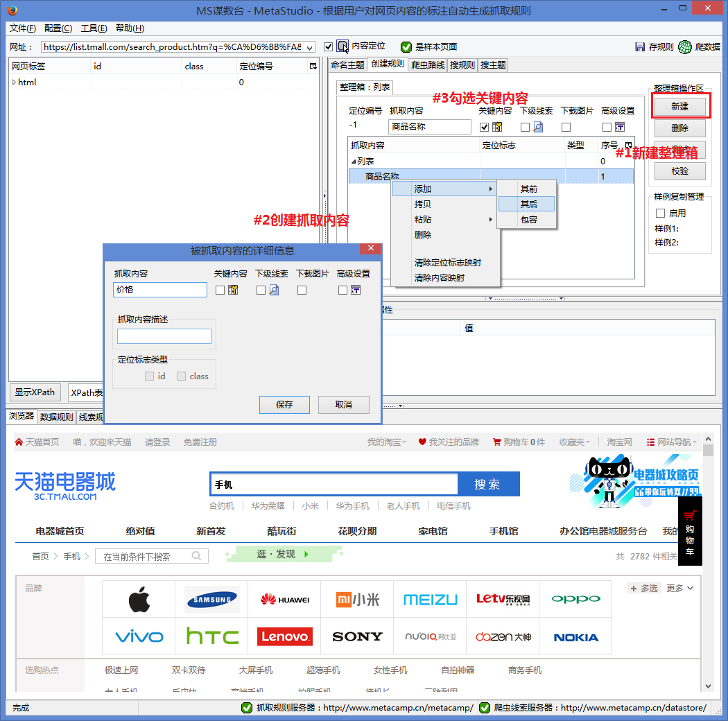Click shopping cart icon next to 购物车0件
The image size is (728, 721).
497,442
